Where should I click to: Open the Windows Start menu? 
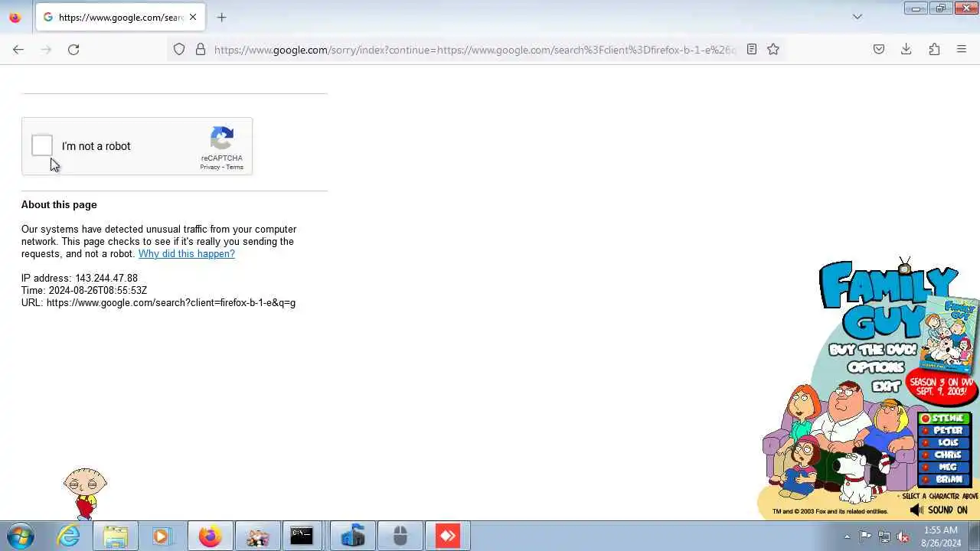coord(21,536)
